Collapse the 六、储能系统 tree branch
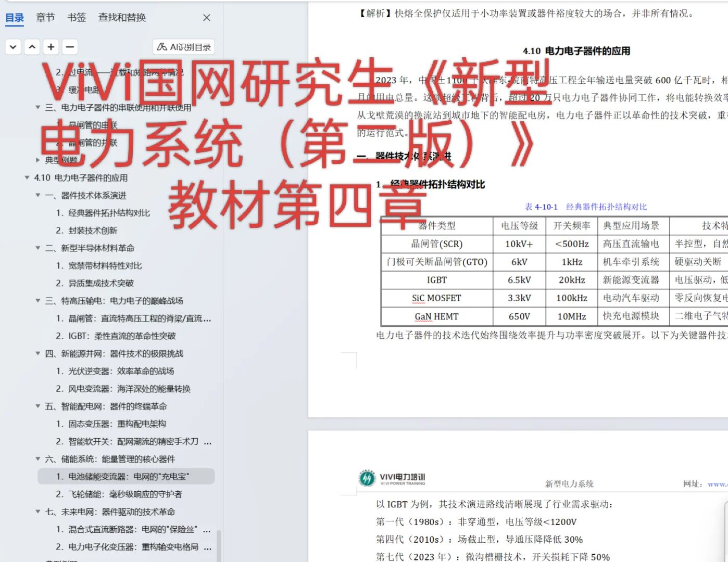Image resolution: width=728 pixels, height=562 pixels. tap(37, 459)
